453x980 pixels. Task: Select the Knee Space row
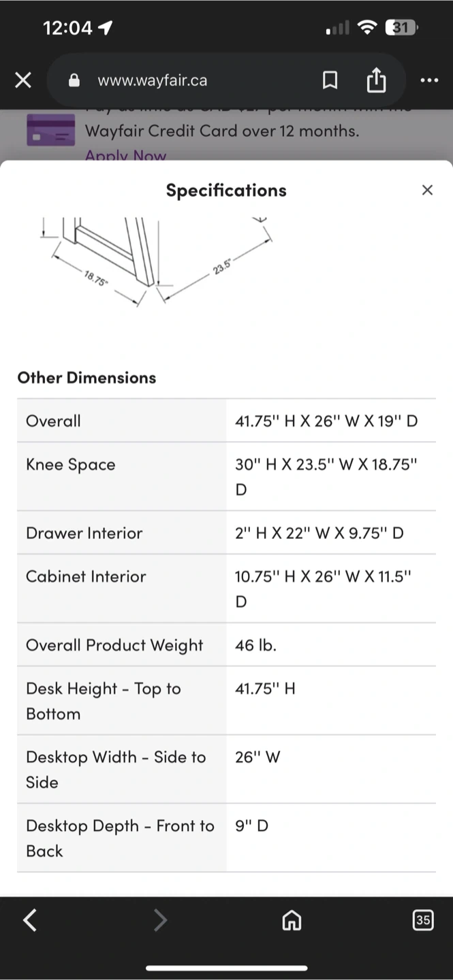coord(226,476)
